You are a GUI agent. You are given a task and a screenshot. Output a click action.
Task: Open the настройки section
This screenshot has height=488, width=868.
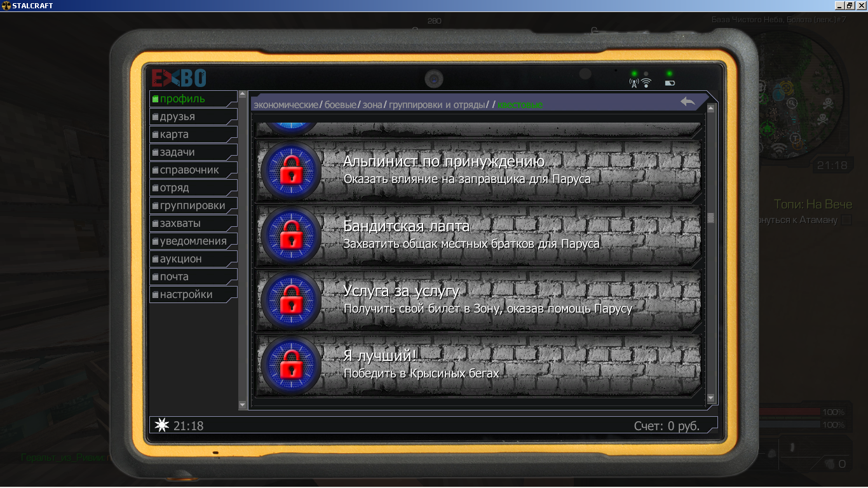pos(193,295)
